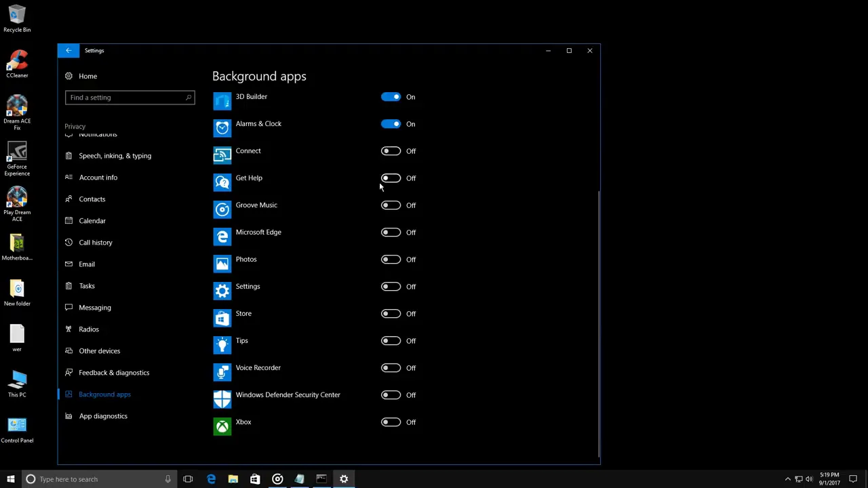Click the Photos app icon
The height and width of the screenshot is (488, 868).
pos(222,264)
